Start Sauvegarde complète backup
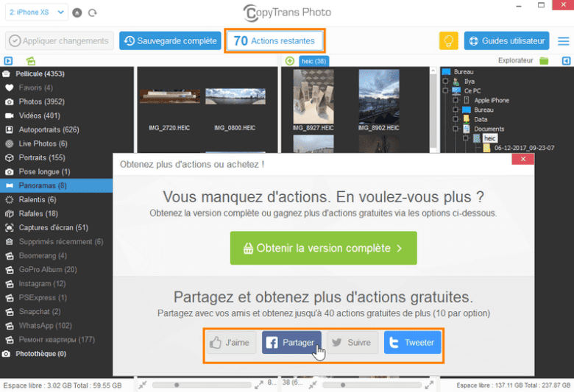This screenshot has height=392, width=574. pos(170,40)
